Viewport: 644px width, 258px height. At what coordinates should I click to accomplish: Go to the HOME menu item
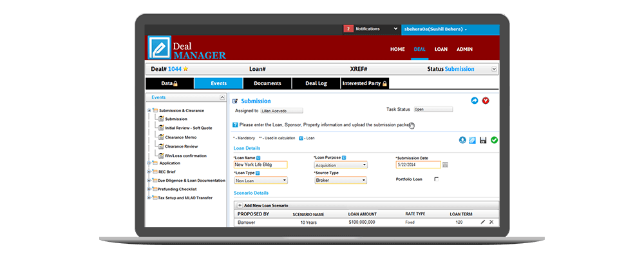[x=397, y=50]
